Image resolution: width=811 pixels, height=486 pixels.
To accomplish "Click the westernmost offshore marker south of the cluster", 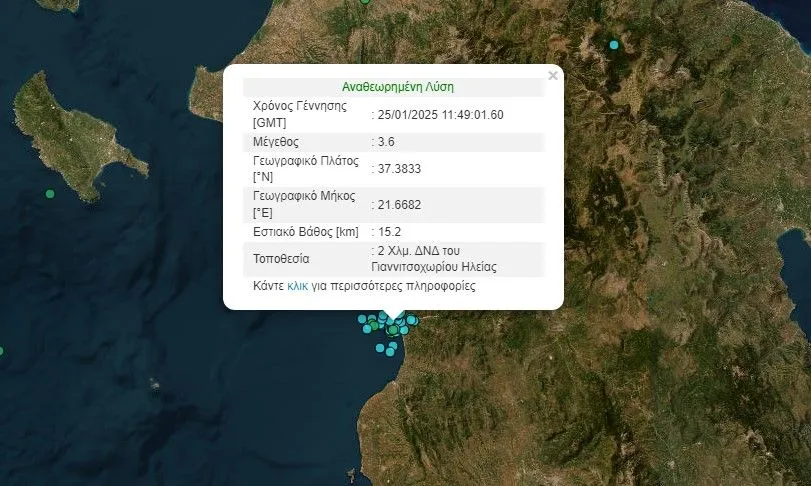I will 380,349.
